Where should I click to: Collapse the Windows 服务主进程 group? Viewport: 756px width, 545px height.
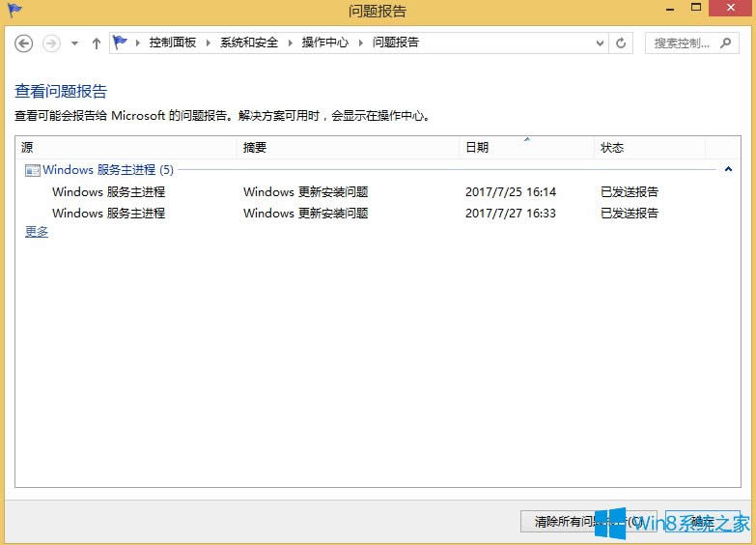coord(728,170)
